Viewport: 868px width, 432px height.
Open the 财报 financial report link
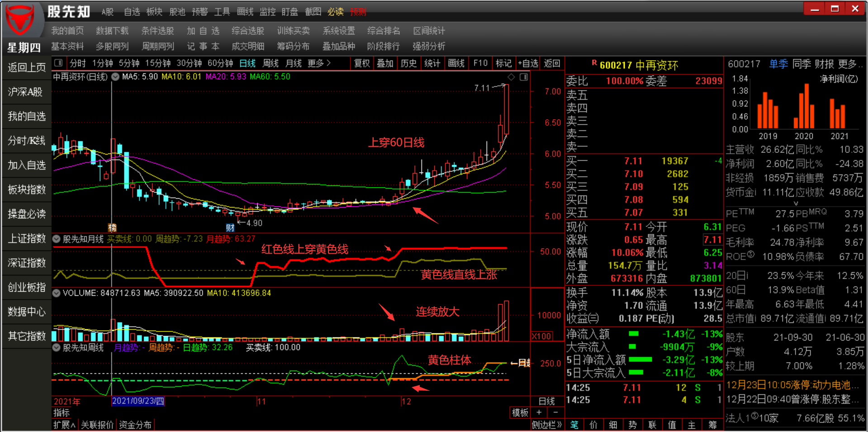[825, 64]
